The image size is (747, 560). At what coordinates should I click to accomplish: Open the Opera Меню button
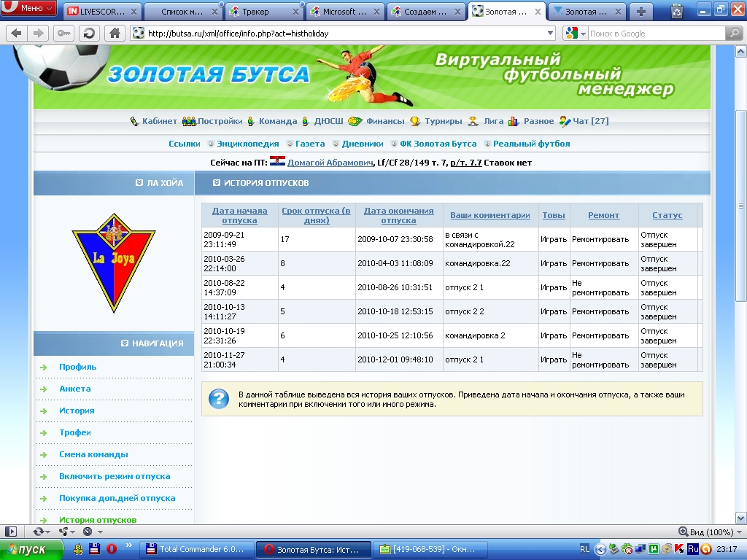pyautogui.click(x=29, y=8)
